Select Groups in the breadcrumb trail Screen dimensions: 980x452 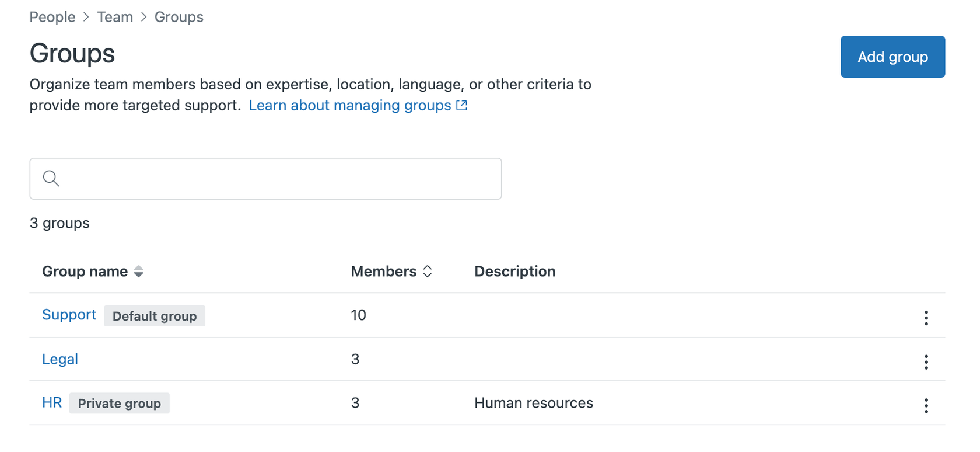point(178,17)
